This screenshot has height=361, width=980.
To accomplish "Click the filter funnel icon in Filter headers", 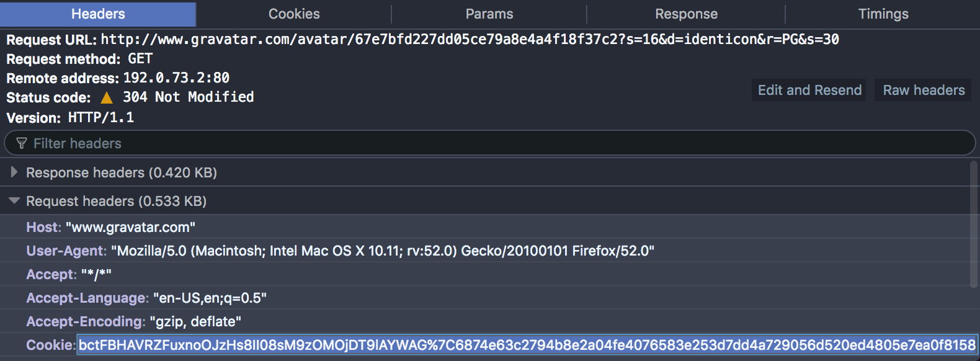I will click(22, 143).
